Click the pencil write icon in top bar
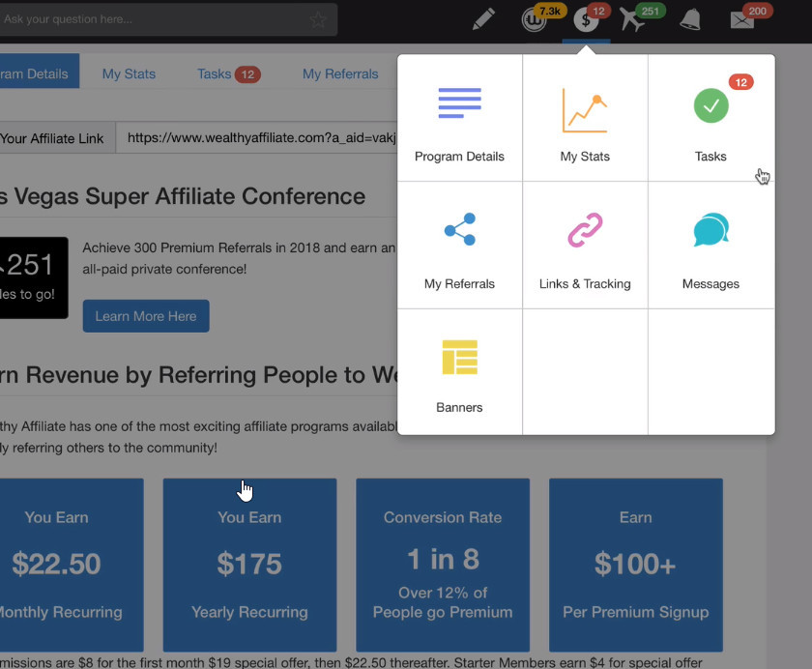This screenshot has height=669, width=812. 483,19
